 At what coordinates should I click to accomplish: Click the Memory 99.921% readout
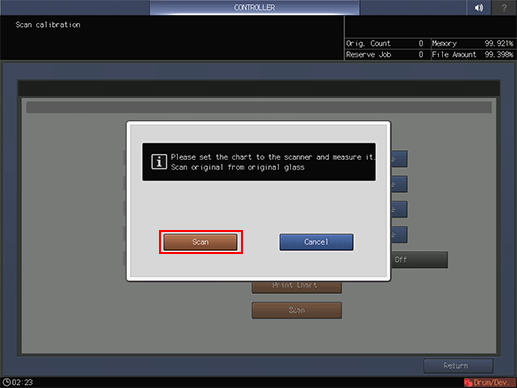click(x=473, y=43)
